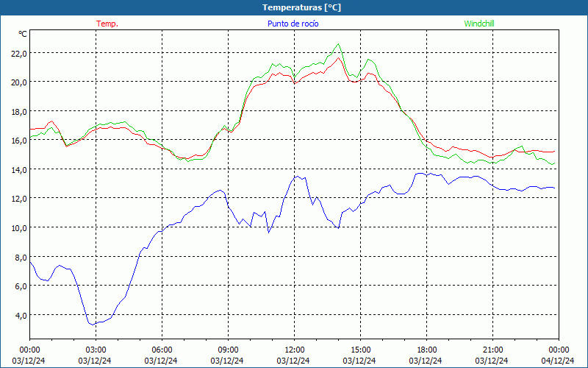Image resolution: width=588 pixels, height=368 pixels.
Task: Click the "6,0" y-axis value
Action: [21, 286]
